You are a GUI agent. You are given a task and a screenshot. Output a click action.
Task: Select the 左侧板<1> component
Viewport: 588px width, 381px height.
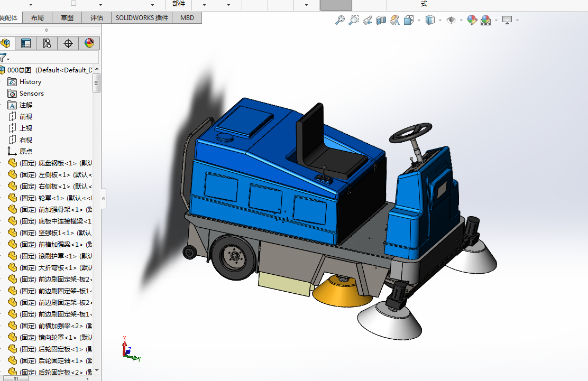click(50, 174)
